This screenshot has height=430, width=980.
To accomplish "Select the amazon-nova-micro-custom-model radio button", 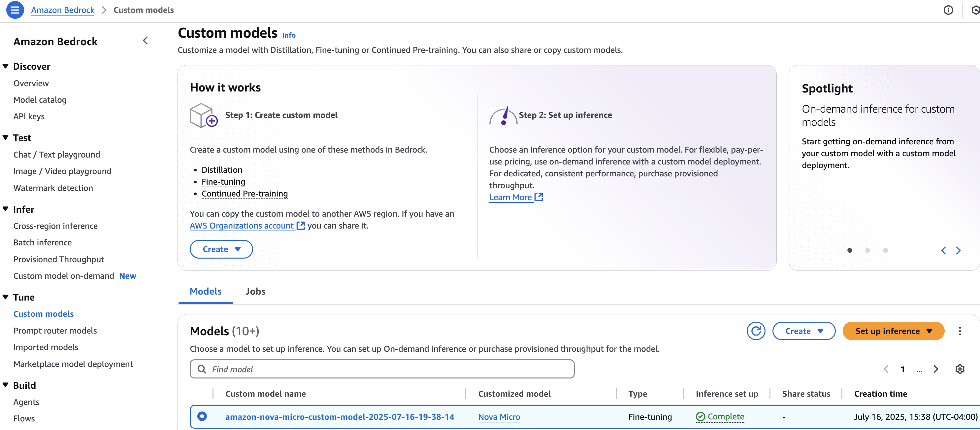I will click(202, 416).
